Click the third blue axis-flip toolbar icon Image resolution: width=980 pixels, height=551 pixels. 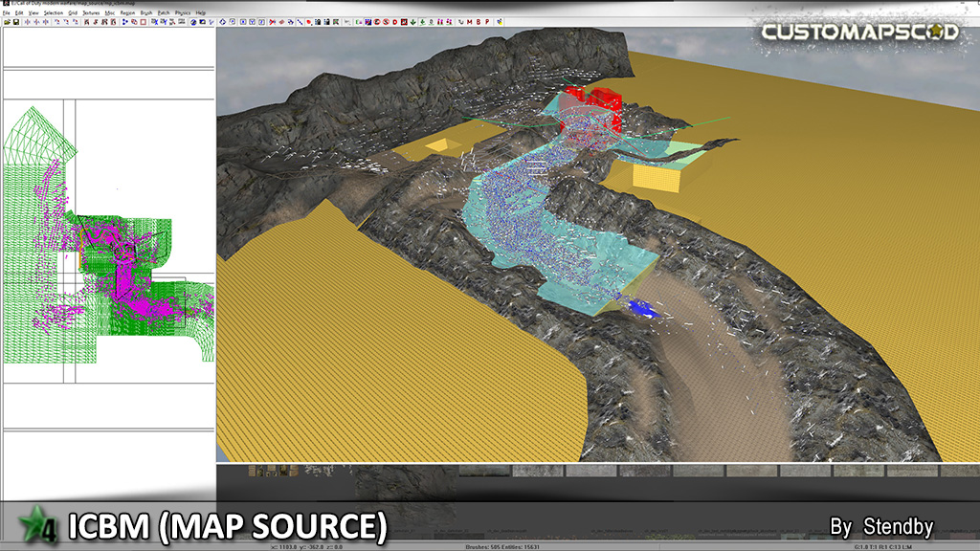click(x=45, y=22)
